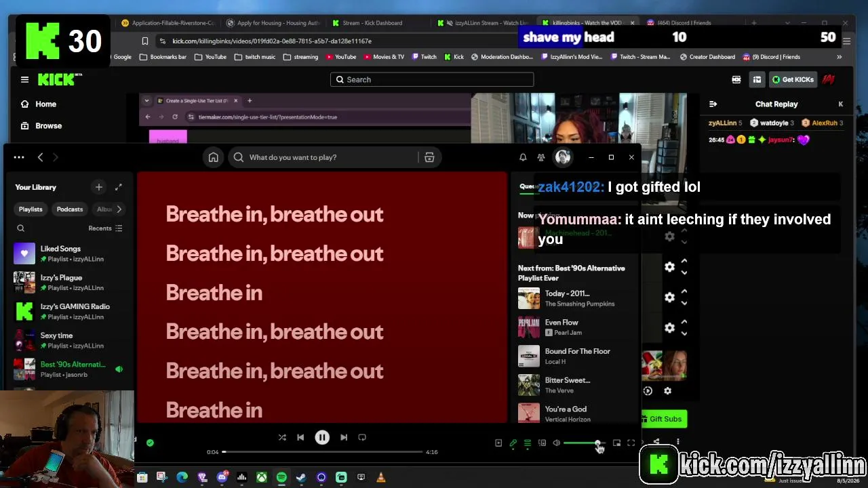868x488 pixels.
Task: Click the Spotify song progress bar
Action: click(x=322, y=452)
